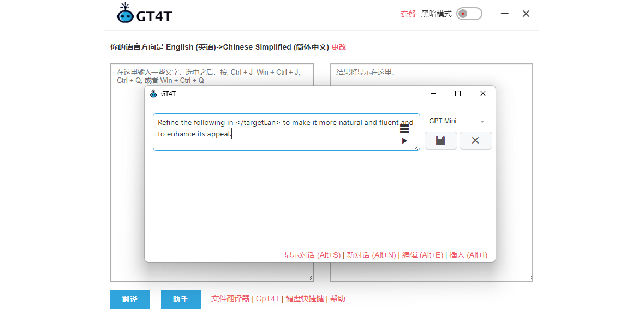Open the 文件翻译器 file translator link

[230, 299]
